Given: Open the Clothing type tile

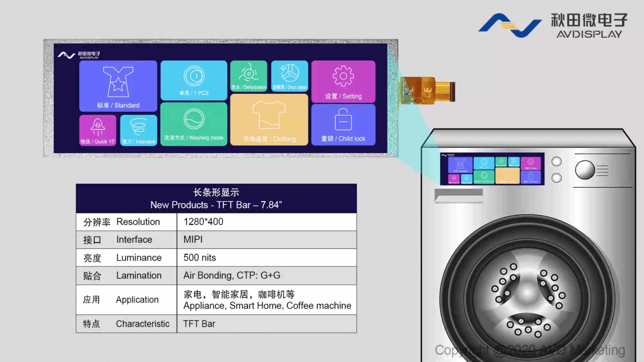Looking at the screenshot, I should pyautogui.click(x=269, y=120).
